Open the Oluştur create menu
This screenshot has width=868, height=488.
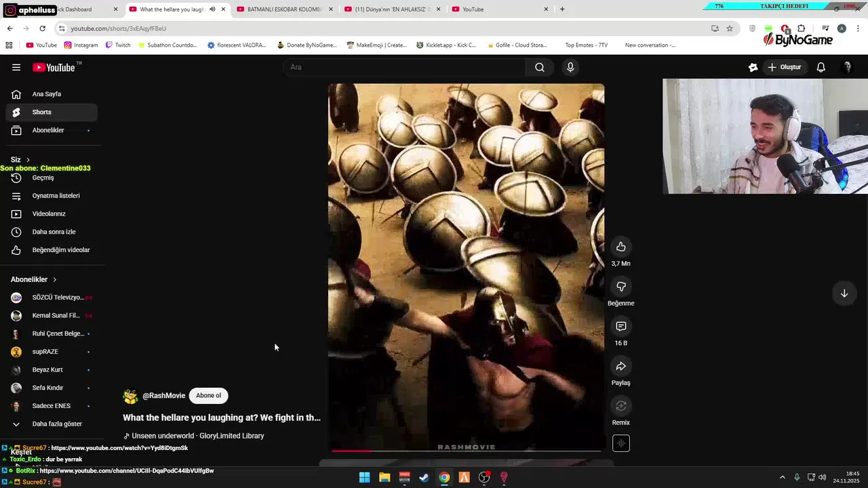(785, 67)
